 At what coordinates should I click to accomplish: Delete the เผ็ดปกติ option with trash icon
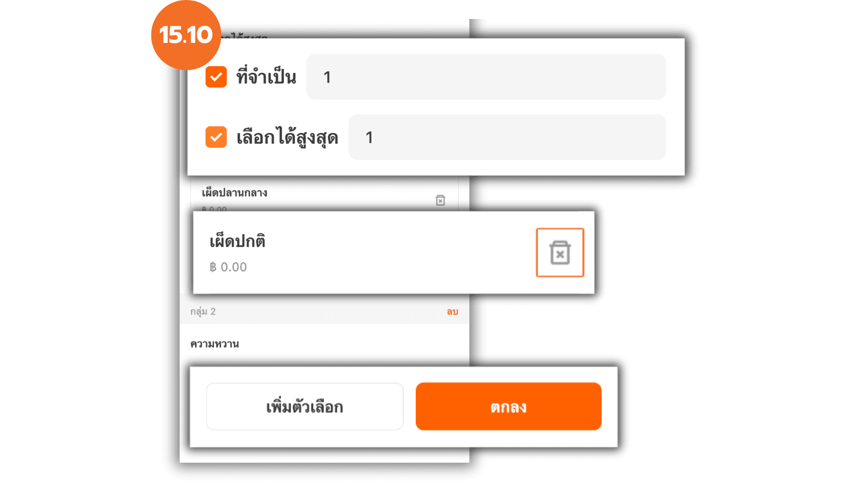pos(560,253)
